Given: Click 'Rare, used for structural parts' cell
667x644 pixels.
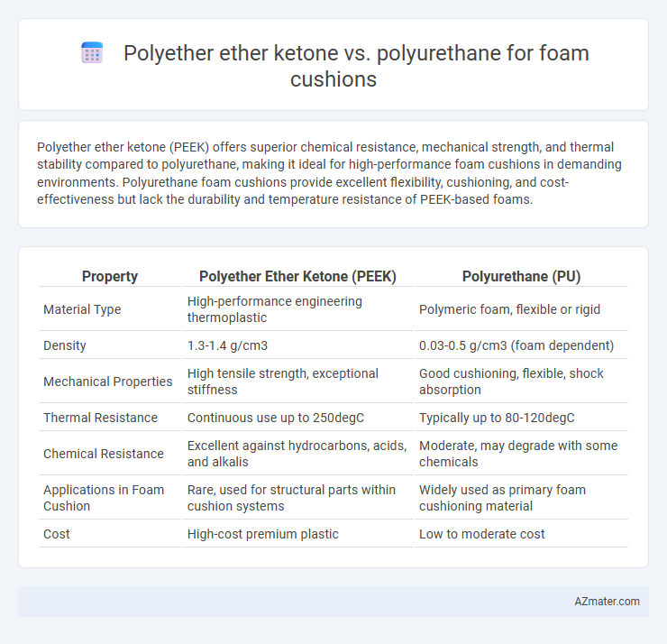Looking at the screenshot, I should click(x=291, y=498).
